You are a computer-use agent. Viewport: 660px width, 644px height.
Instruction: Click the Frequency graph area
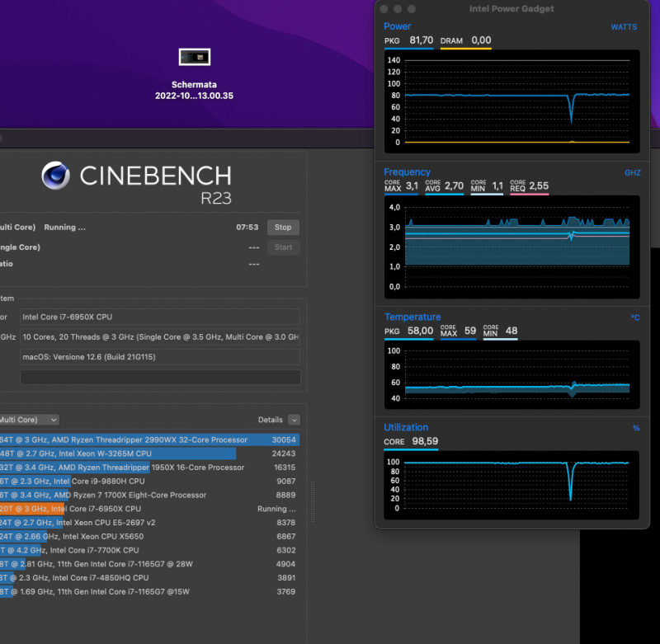tap(511, 247)
